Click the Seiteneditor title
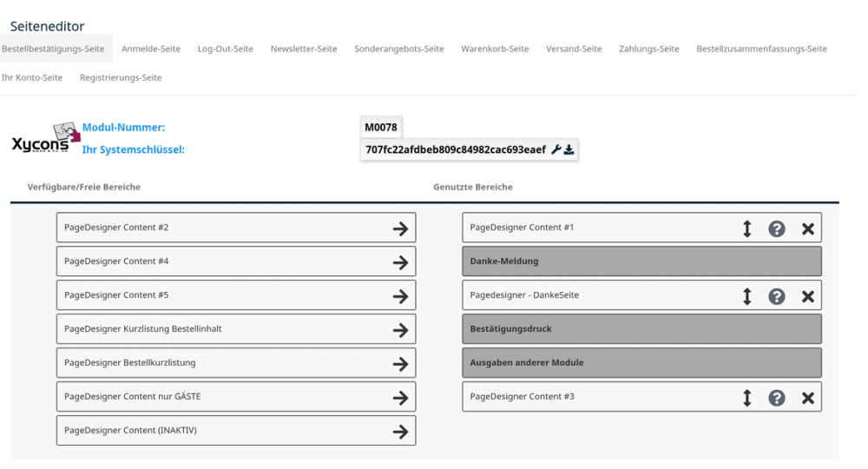 point(47,26)
